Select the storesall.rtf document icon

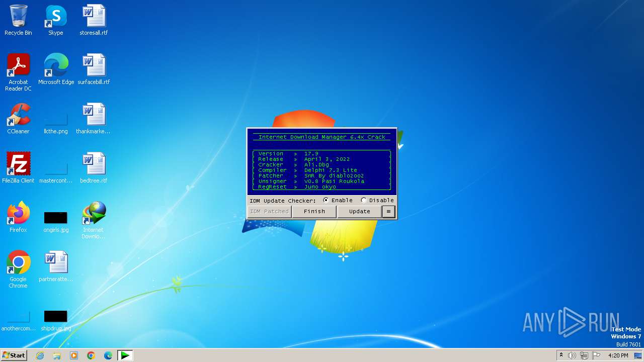94,20
